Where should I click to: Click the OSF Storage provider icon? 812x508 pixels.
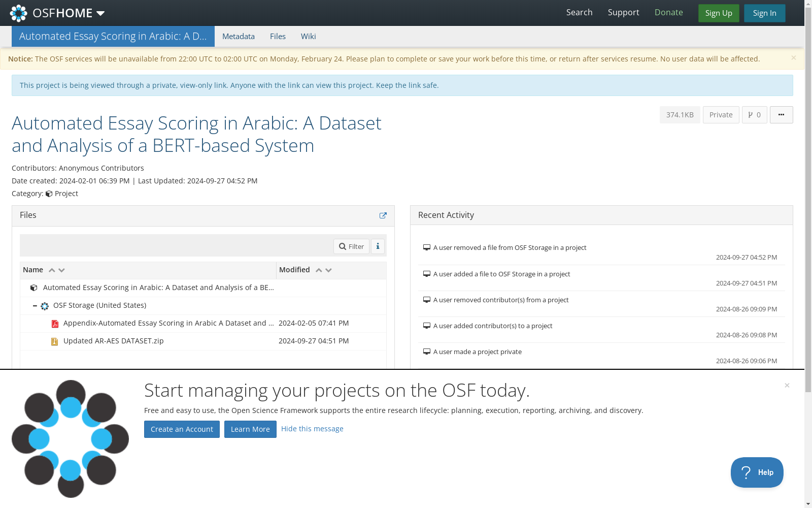tap(45, 306)
